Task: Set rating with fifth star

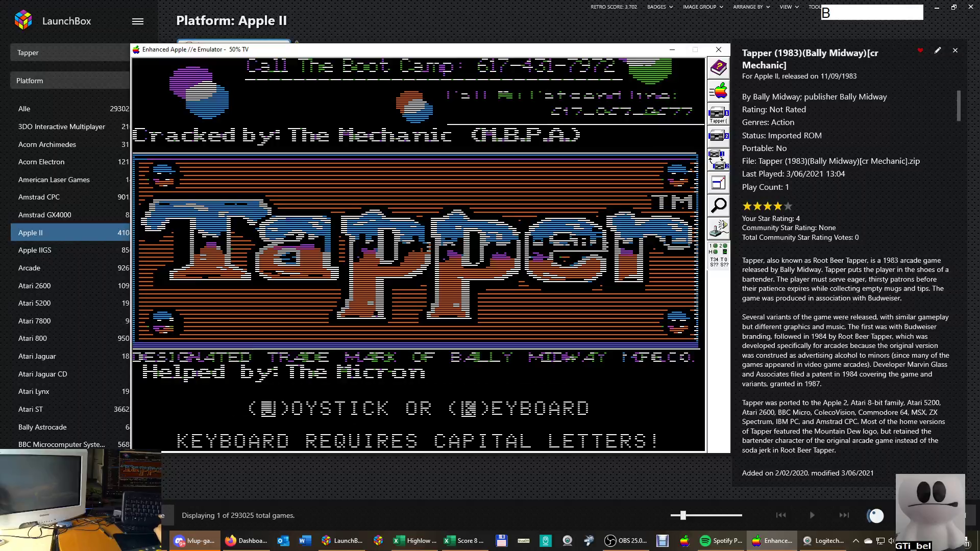Action: (x=788, y=206)
